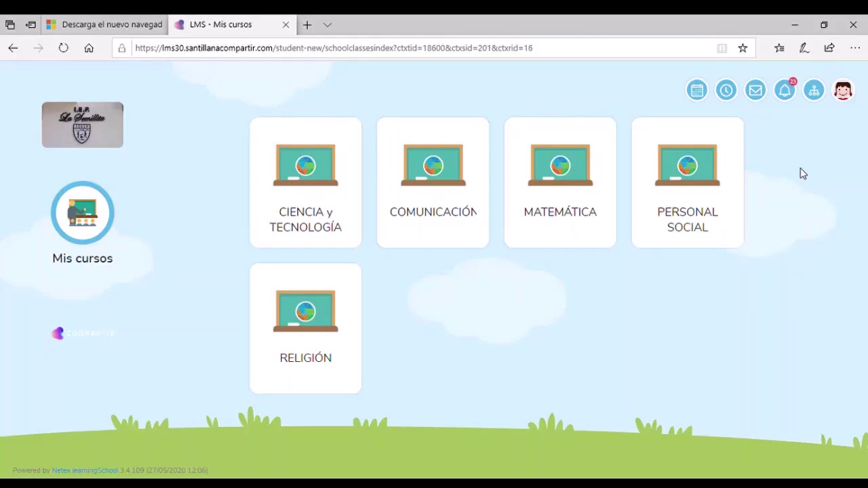This screenshot has height=488, width=868.
Task: Show tabs you've set aside
Action: click(10, 24)
